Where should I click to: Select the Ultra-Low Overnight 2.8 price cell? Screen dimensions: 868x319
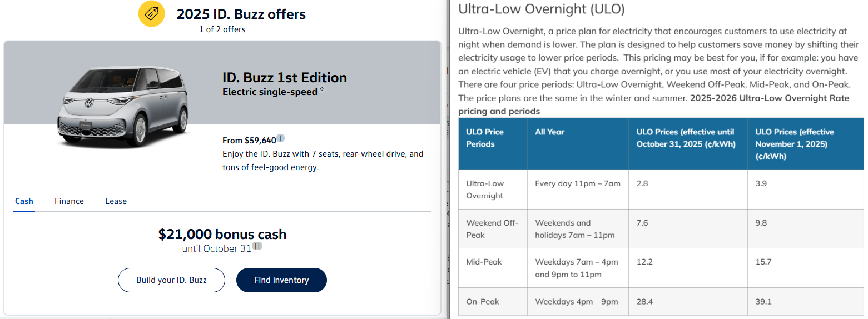point(643,183)
